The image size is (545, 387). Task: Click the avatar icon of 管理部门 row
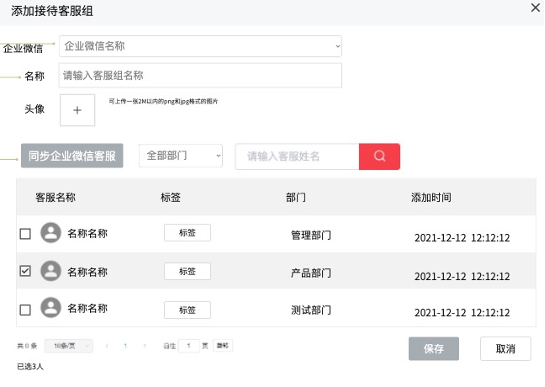51,233
